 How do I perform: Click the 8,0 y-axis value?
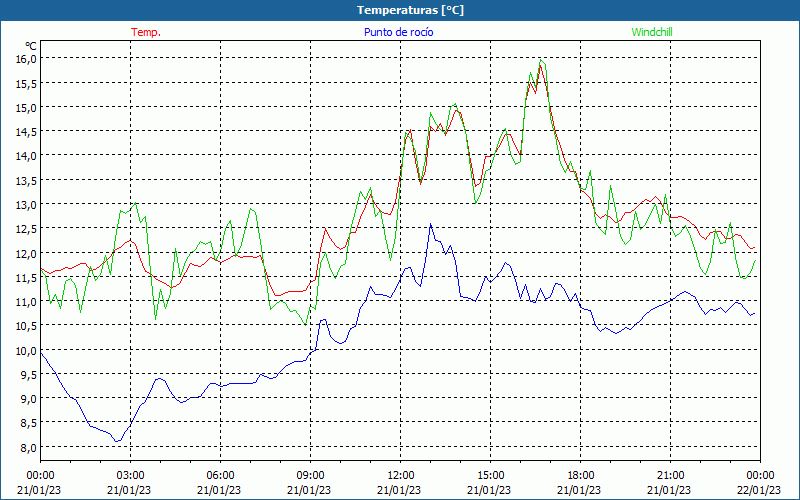pos(30,447)
